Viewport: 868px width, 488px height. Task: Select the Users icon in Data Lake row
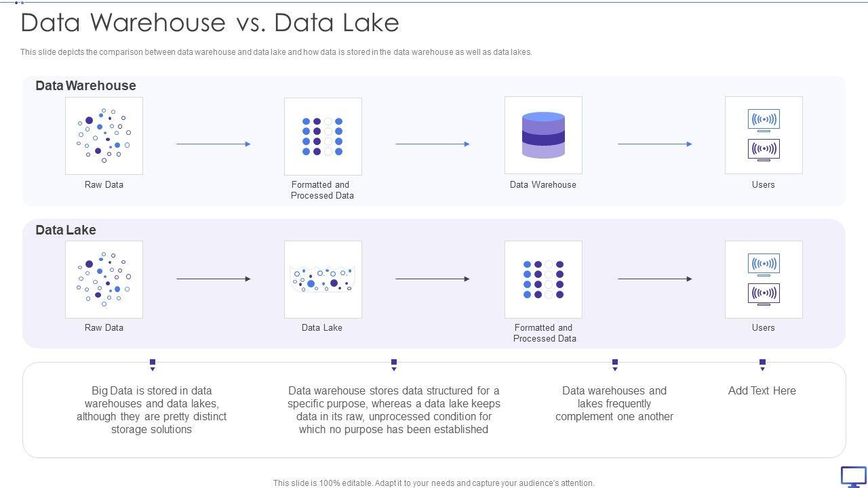pos(764,279)
